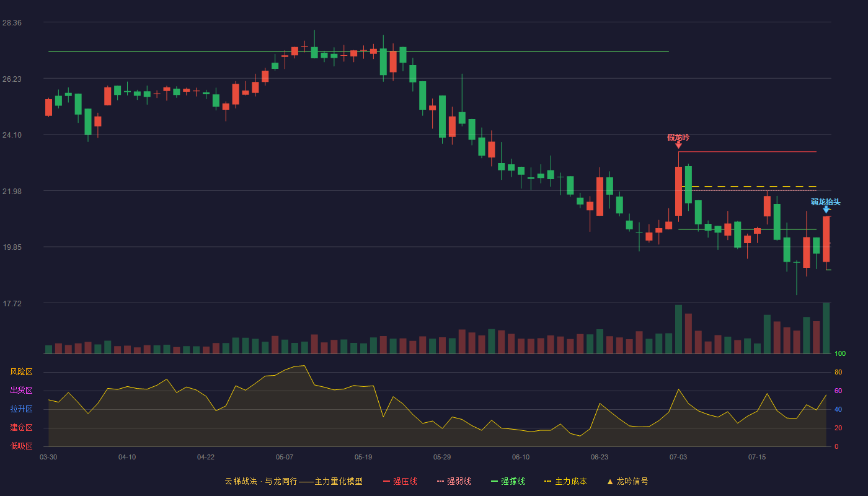Toggle the 强压线 legend item

tap(400, 481)
